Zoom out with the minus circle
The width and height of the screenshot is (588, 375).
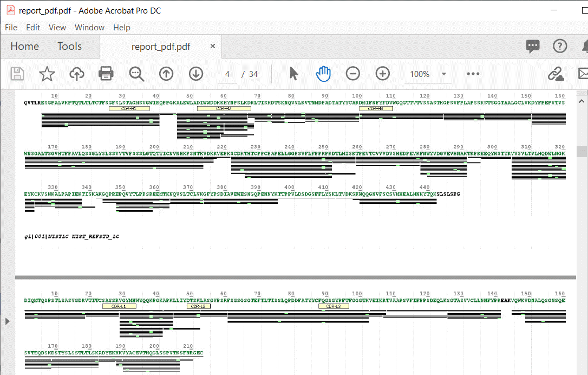(x=353, y=74)
